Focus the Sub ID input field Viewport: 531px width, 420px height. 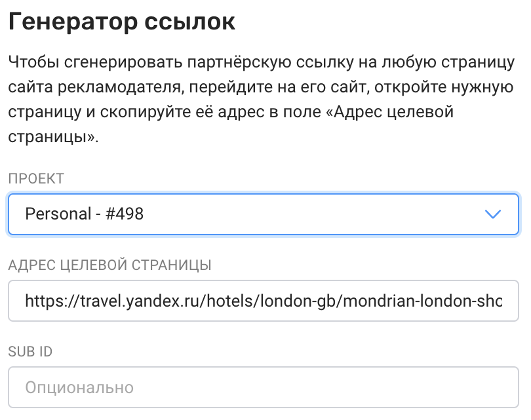262,387
